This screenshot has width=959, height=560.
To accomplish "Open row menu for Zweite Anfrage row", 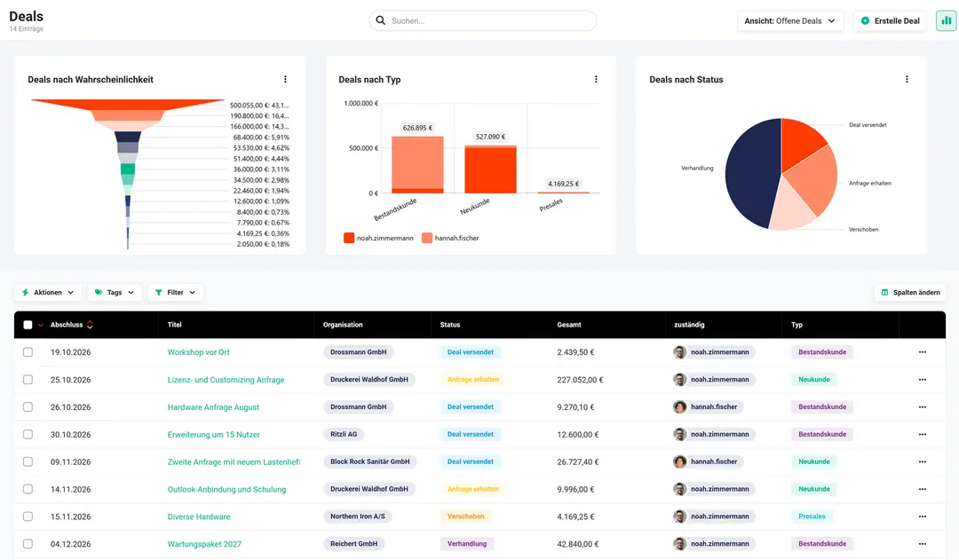I will pos(923,461).
